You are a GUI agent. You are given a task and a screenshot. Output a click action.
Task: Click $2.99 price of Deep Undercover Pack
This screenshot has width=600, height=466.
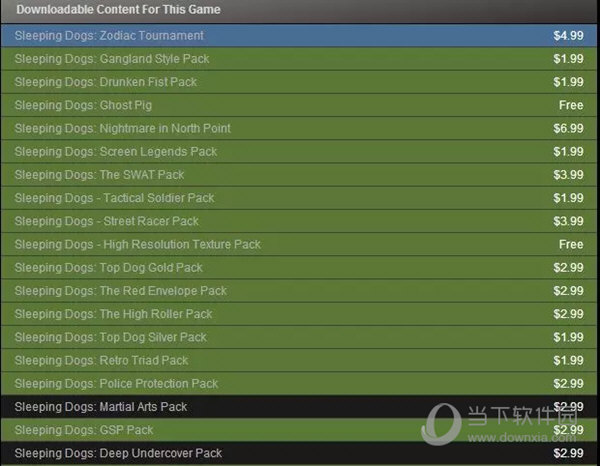568,453
